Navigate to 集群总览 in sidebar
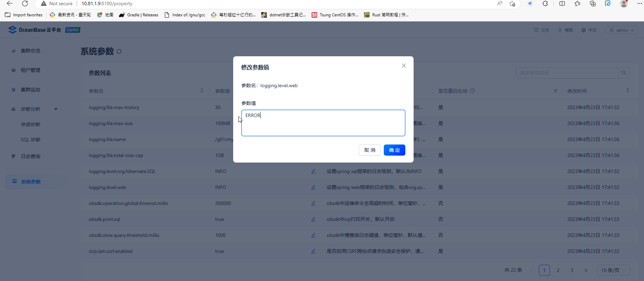 click(x=31, y=51)
